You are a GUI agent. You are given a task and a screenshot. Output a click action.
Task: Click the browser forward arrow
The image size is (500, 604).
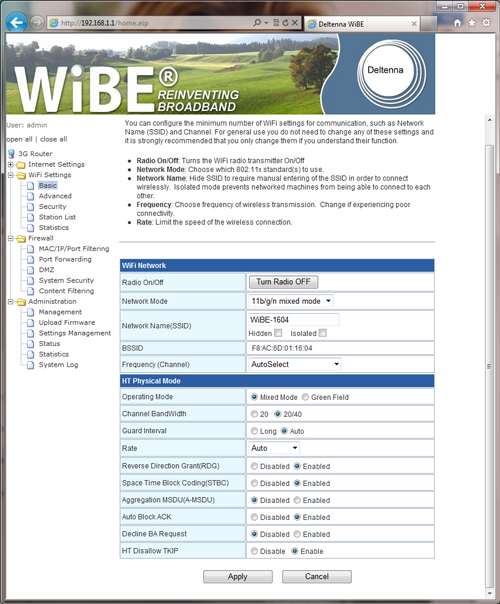(37, 23)
